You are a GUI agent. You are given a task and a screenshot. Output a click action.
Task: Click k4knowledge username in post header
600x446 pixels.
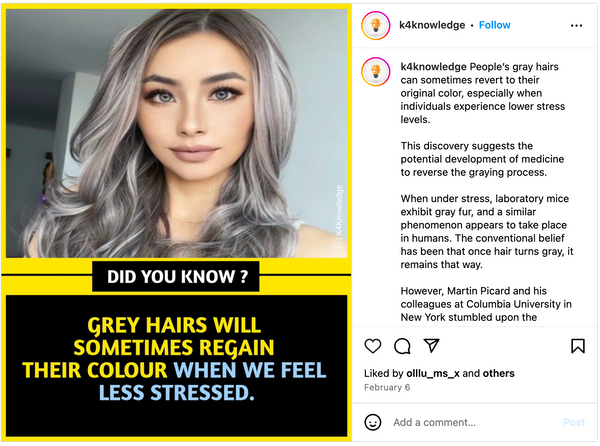[432, 25]
